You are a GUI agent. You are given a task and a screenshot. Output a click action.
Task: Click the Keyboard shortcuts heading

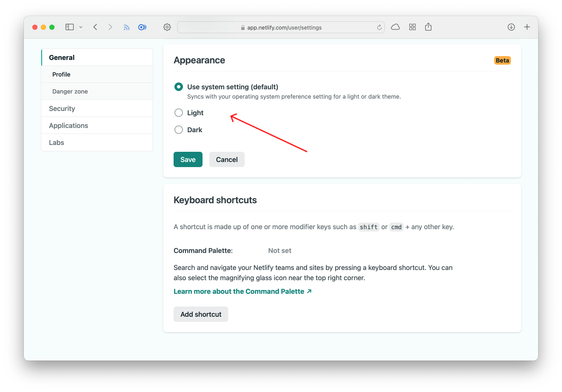pyautogui.click(x=215, y=200)
